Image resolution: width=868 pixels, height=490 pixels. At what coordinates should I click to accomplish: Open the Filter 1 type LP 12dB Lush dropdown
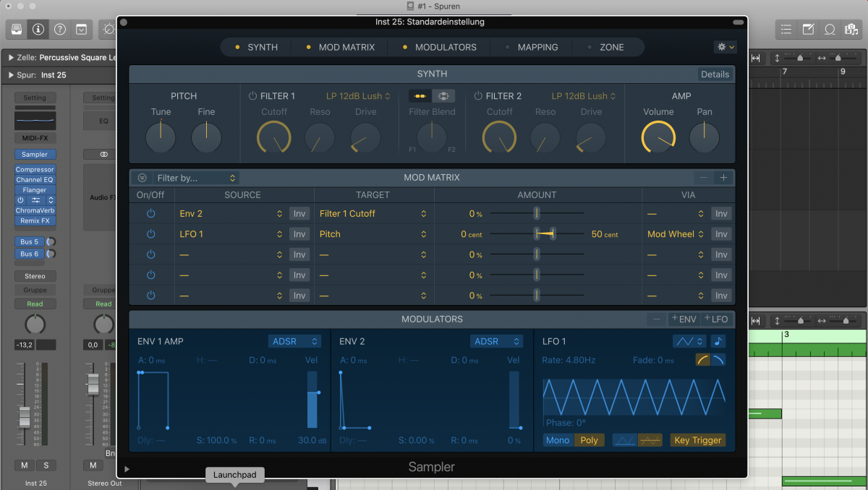tap(354, 95)
